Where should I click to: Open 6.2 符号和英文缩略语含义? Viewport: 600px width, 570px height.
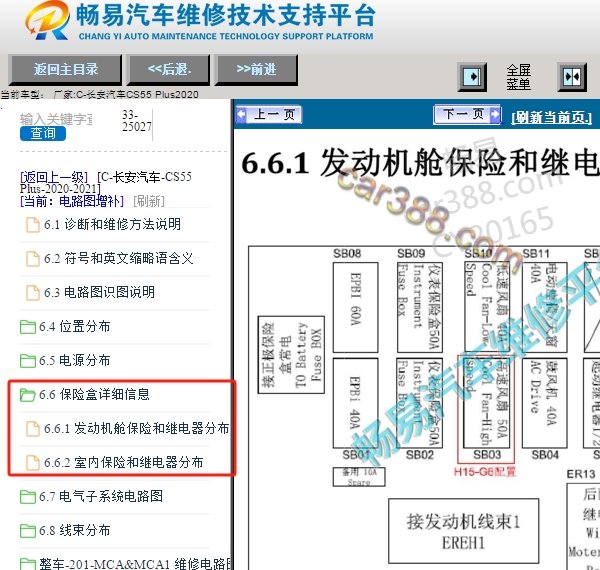(119, 259)
